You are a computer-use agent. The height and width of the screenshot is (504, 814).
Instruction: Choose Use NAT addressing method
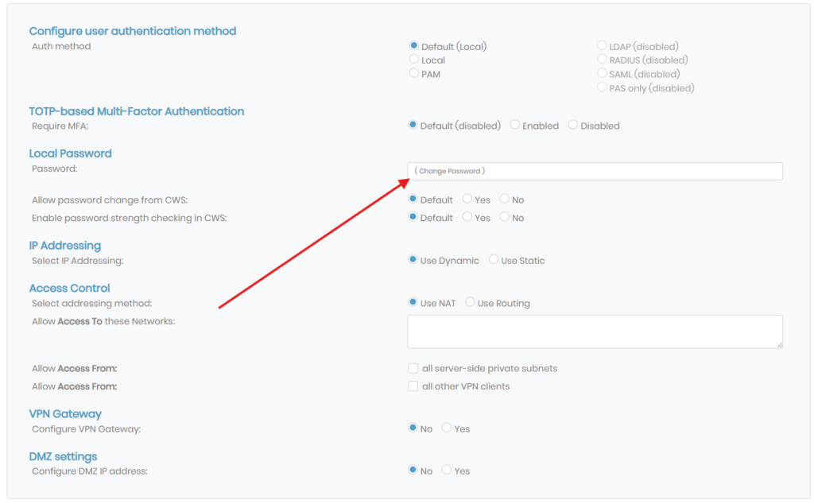point(413,302)
